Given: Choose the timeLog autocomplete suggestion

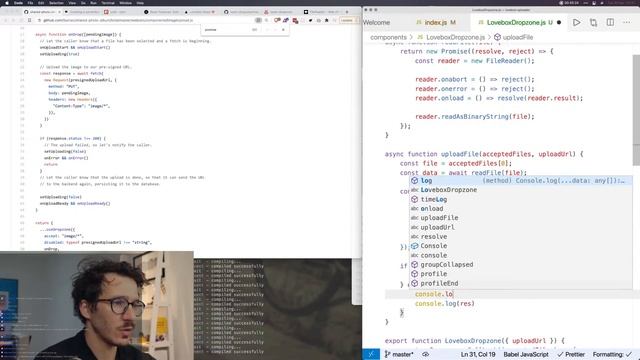Looking at the screenshot, I should pyautogui.click(x=521, y=199).
